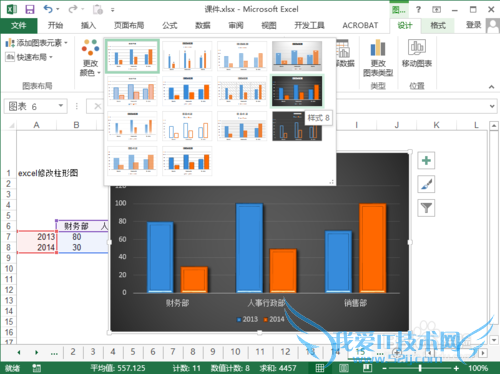Select the first chart style thumbnail highlighted green
The height and width of the screenshot is (374, 500).
[132, 56]
